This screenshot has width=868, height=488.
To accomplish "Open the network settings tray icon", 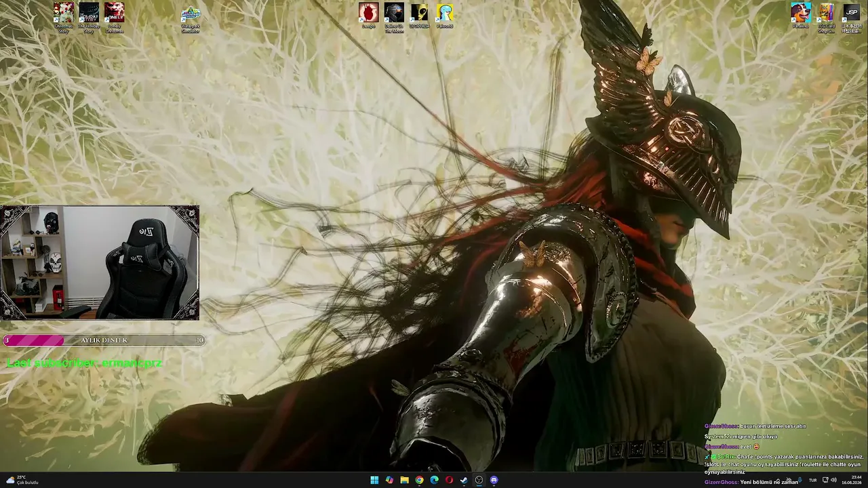I will coord(825,480).
